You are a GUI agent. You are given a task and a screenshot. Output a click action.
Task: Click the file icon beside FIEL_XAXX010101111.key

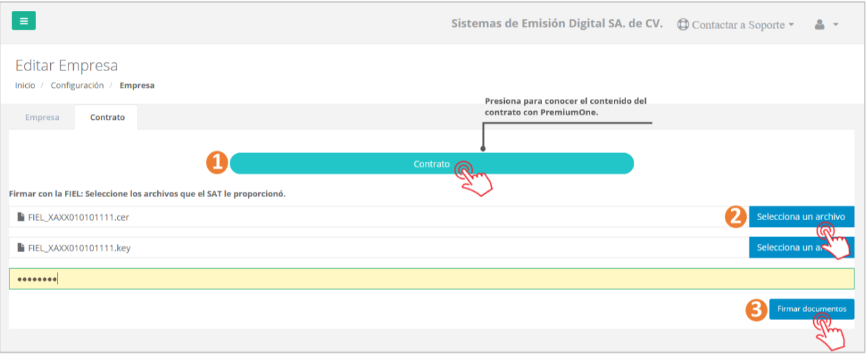click(x=21, y=248)
